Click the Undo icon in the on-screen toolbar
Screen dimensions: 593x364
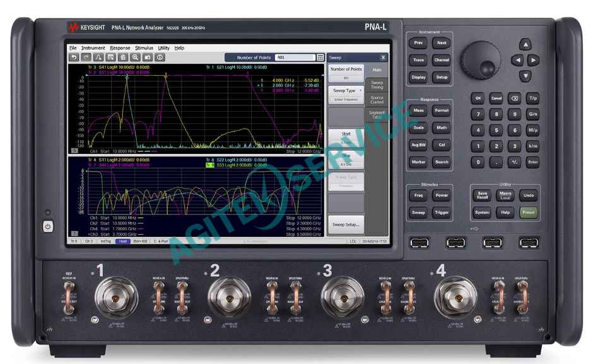point(74,57)
